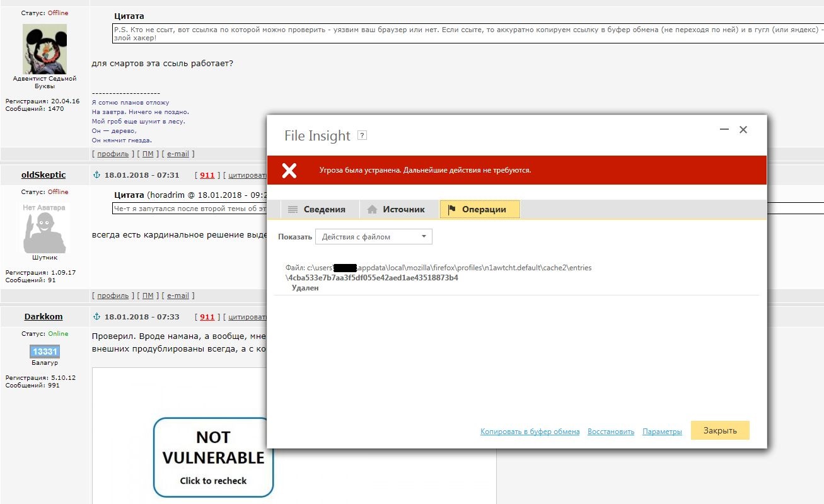Click the Сообщений: 991 text
The height and width of the screenshot is (504, 824).
tap(33, 386)
